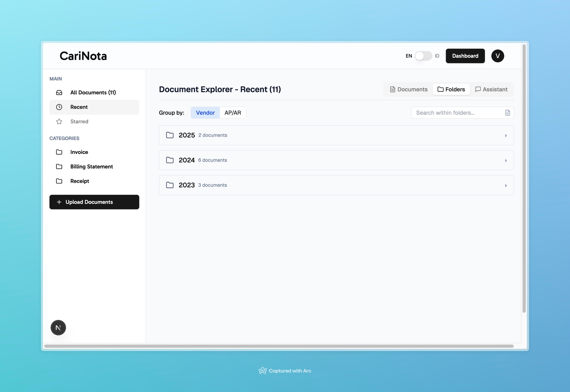
Task: Click the folder icon of 2024 row
Action: pos(170,160)
